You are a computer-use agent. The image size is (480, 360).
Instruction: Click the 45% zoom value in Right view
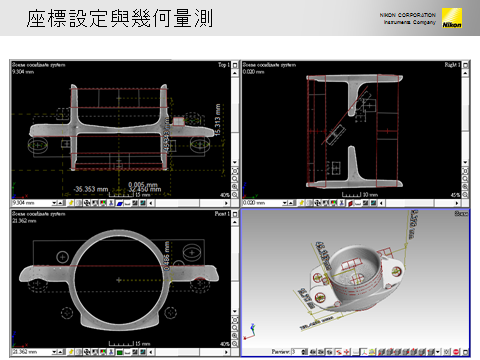pyautogui.click(x=455, y=195)
